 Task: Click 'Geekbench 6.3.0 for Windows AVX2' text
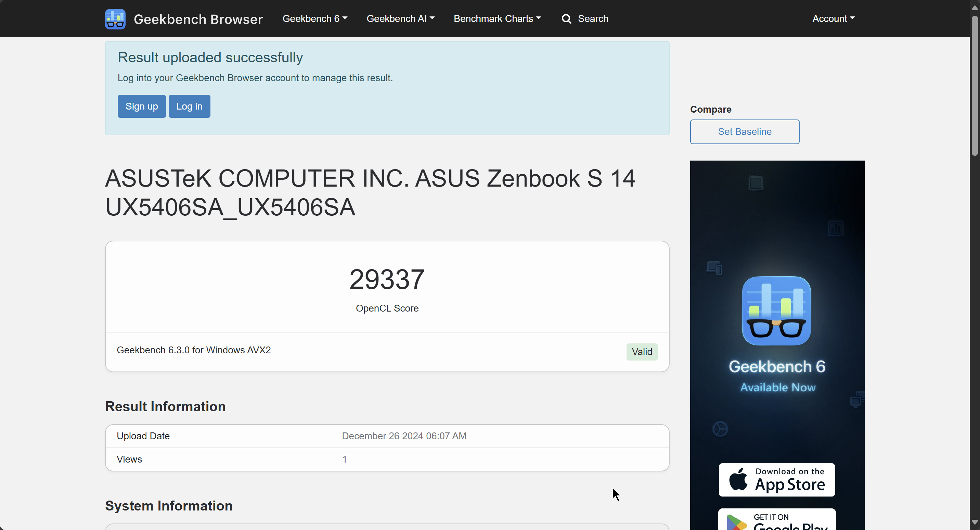pos(194,350)
